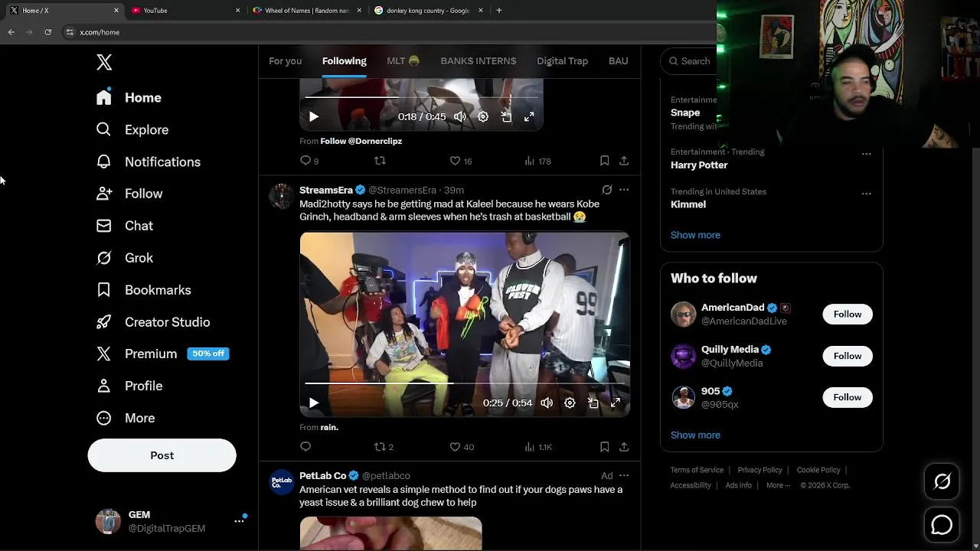
Task: View analytics showing 178 views
Action: [537, 161]
